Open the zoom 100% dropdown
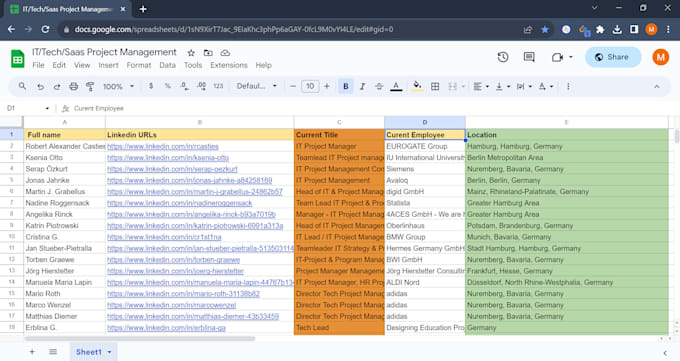 [118, 86]
